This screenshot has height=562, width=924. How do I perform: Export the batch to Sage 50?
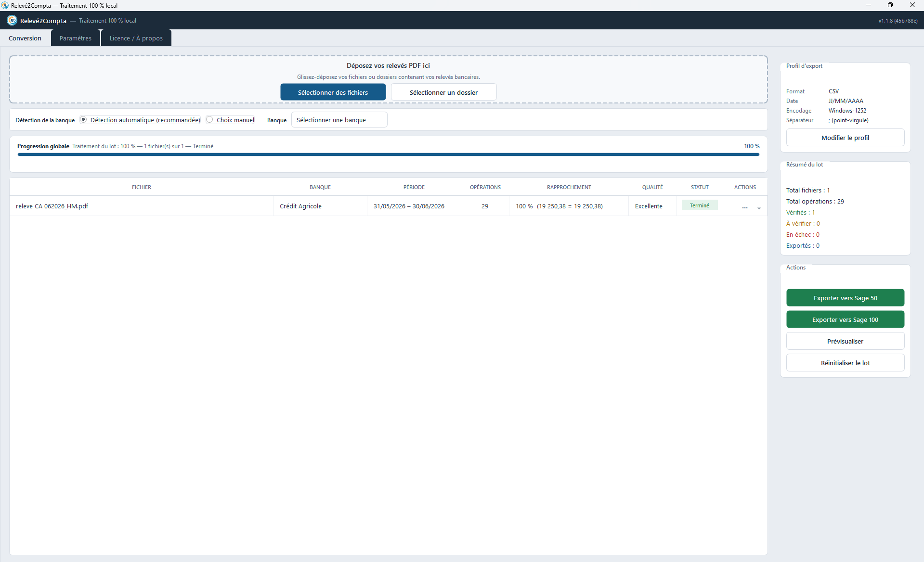[845, 298]
